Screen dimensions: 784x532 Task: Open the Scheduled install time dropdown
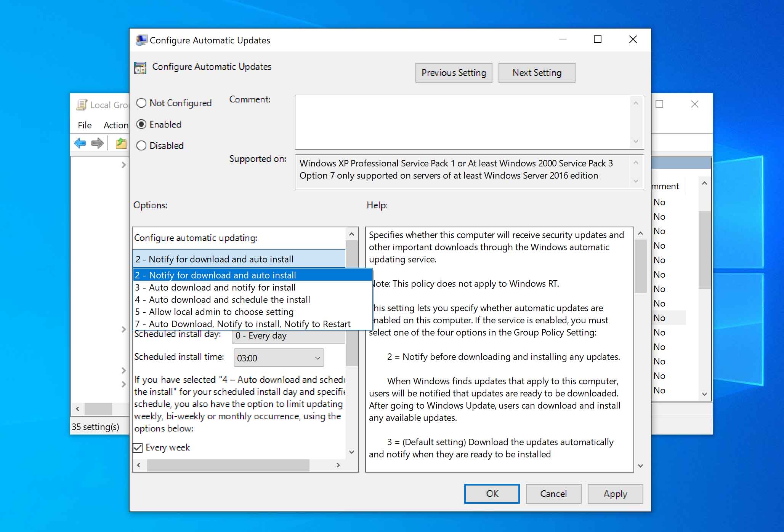coord(279,358)
